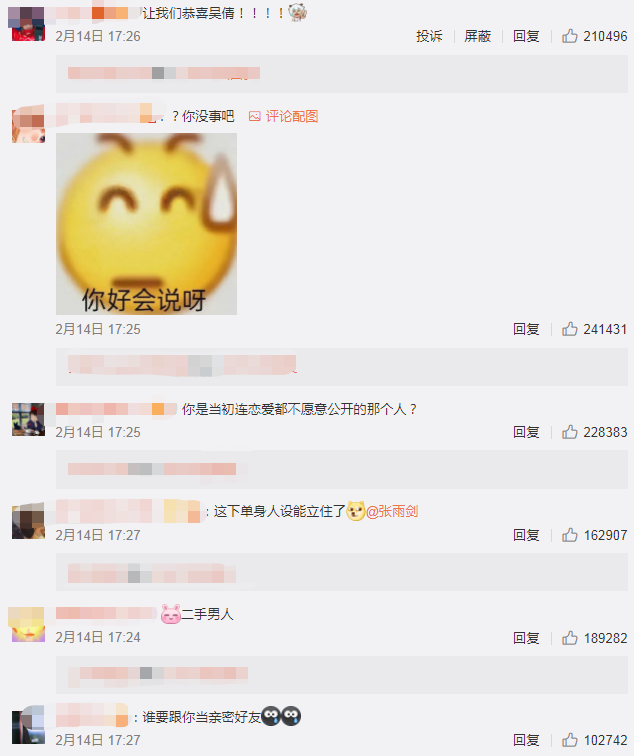This screenshot has height=756, width=634.
Task: Like the comment with 241431 likes
Action: point(569,329)
